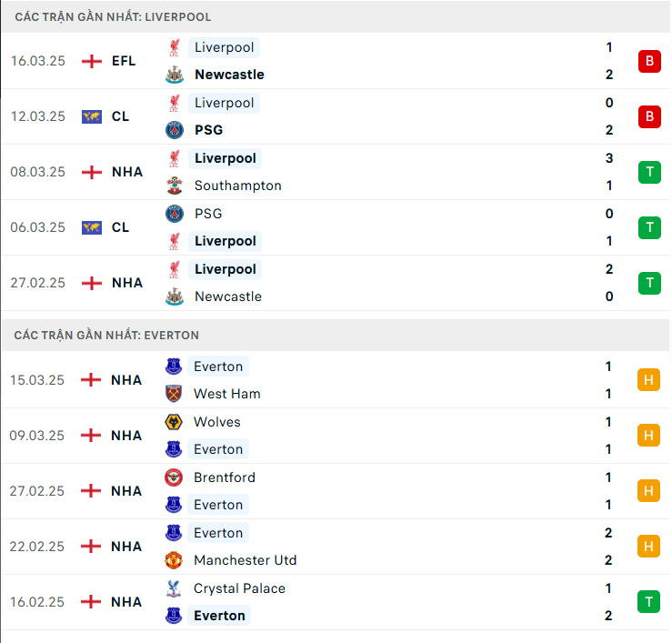Click the Champions League icon for 06.03.25

(92, 227)
